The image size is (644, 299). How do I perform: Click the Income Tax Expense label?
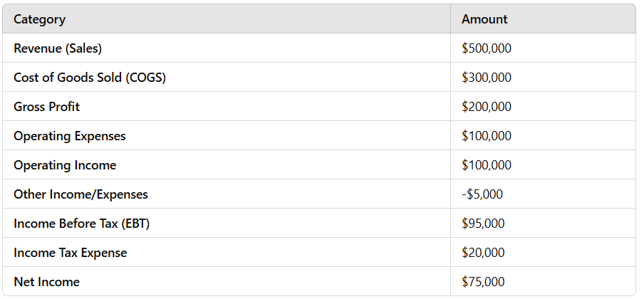[71, 253]
